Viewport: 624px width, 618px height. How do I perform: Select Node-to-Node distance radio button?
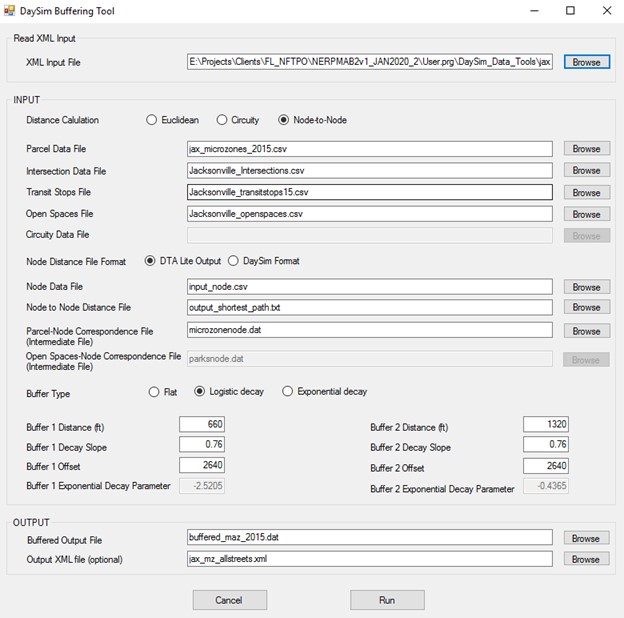[x=284, y=121]
